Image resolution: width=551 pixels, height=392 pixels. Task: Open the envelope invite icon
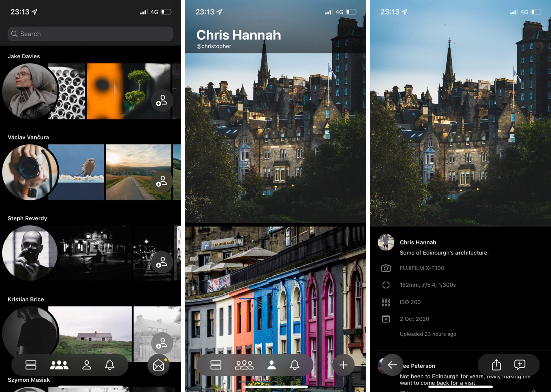pos(159,365)
